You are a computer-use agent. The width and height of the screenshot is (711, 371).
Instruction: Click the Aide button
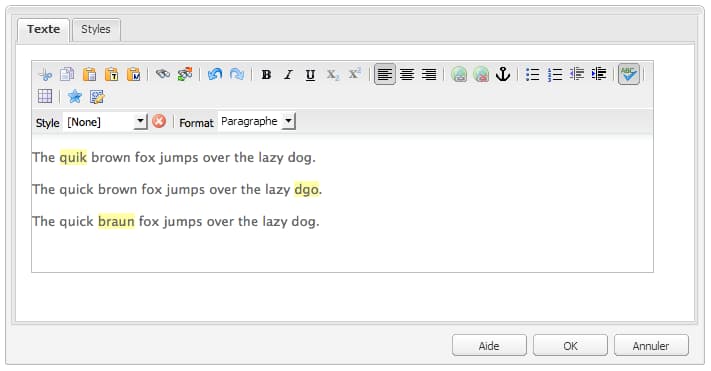(489, 346)
